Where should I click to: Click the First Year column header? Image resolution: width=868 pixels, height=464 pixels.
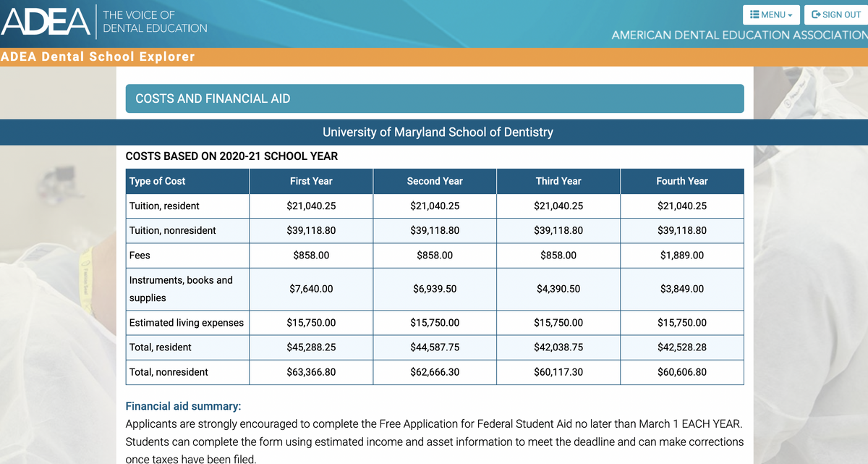tap(311, 181)
